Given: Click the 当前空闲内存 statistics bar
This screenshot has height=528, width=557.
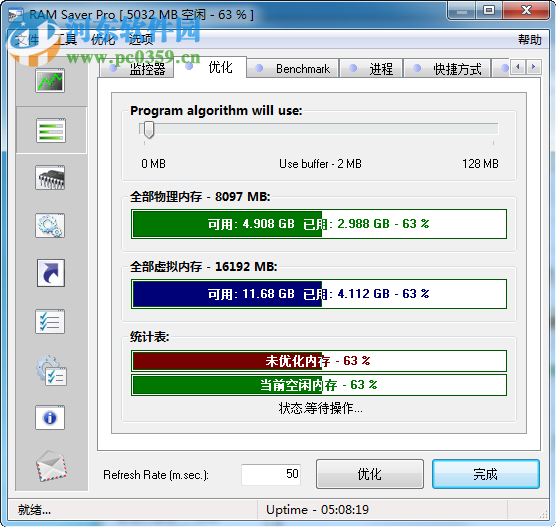Looking at the screenshot, I should [319, 385].
